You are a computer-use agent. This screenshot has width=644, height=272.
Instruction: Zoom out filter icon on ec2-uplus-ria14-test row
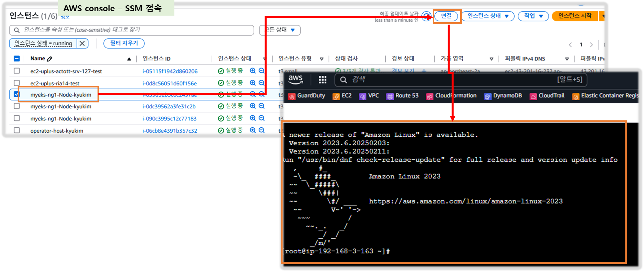(x=262, y=83)
